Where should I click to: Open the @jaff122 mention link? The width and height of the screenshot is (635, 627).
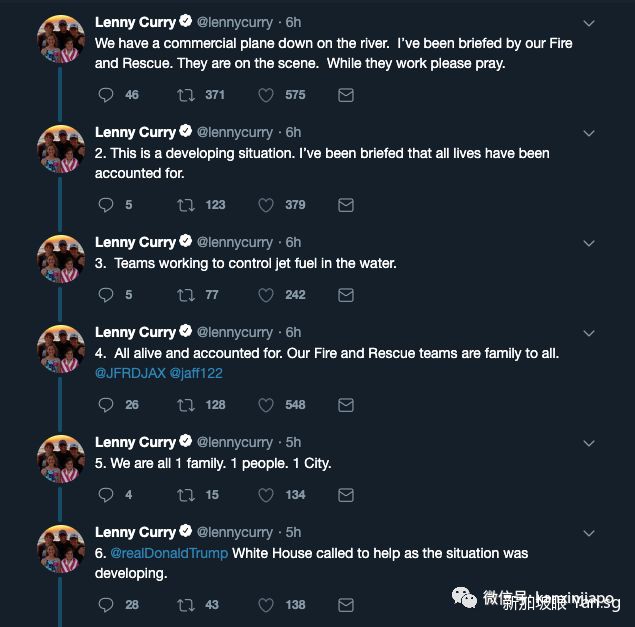click(195, 373)
